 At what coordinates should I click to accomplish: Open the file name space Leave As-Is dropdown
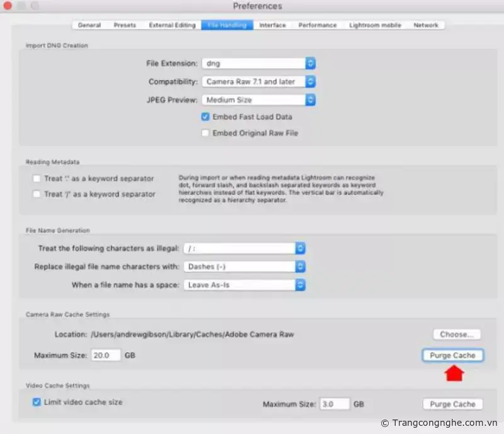(x=244, y=285)
